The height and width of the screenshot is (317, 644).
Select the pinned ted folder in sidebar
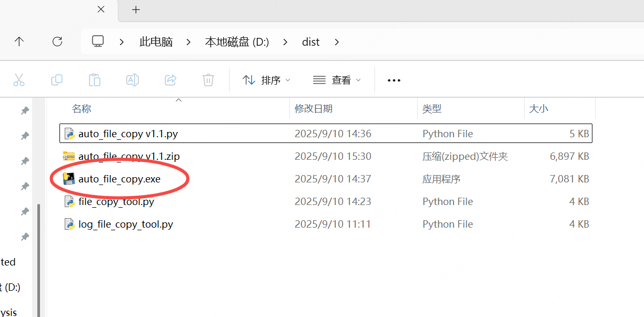7,261
